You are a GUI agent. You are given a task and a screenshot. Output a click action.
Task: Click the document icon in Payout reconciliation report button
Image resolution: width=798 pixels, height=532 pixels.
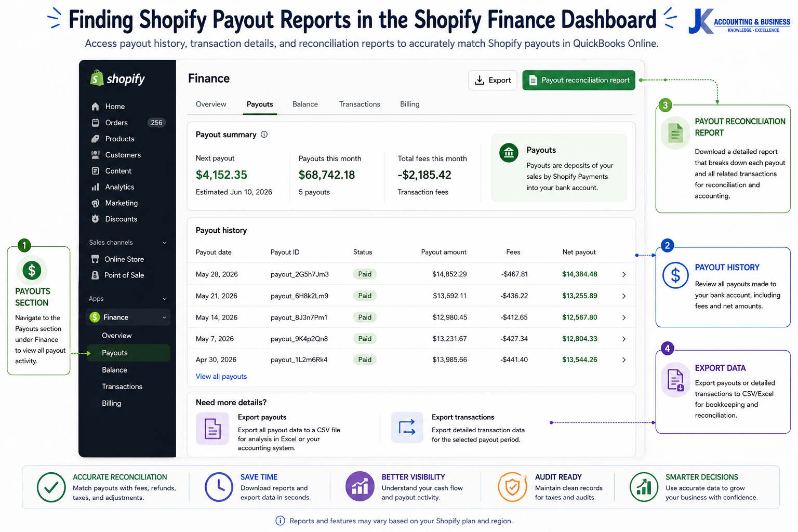pos(533,80)
